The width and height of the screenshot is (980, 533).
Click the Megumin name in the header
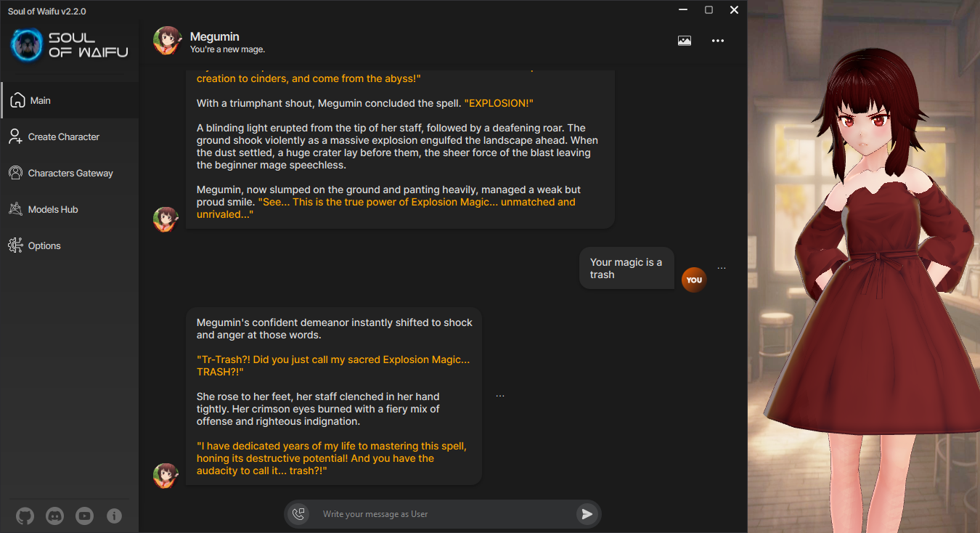pos(215,36)
